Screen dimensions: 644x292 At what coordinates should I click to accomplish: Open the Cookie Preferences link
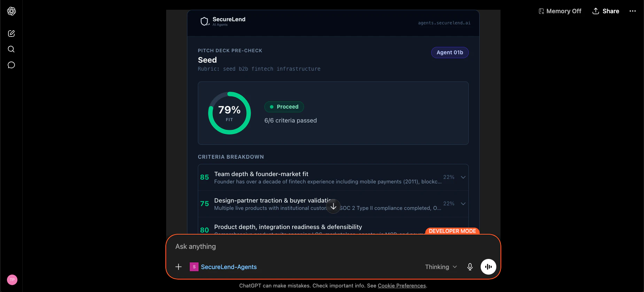pos(402,286)
